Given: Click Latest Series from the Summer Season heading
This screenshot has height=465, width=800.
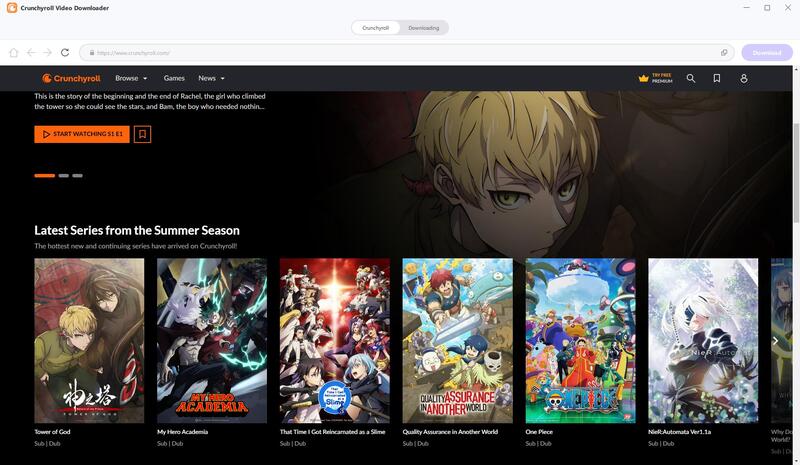Looking at the screenshot, I should [137, 230].
